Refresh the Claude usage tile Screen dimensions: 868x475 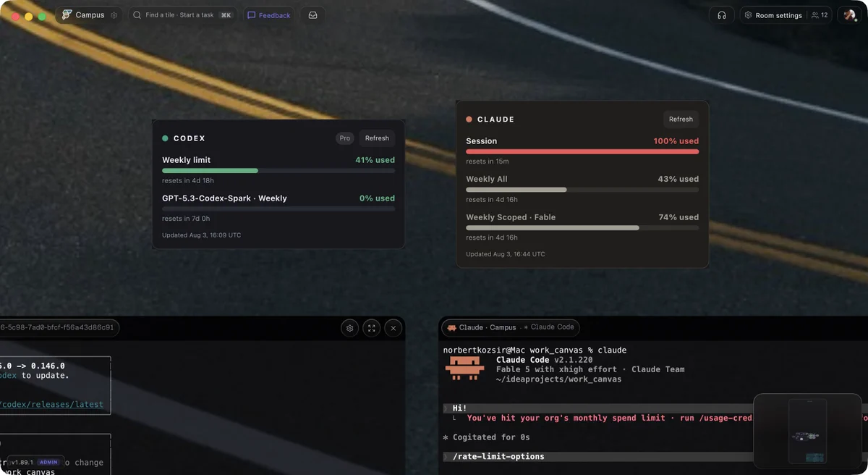pos(681,119)
